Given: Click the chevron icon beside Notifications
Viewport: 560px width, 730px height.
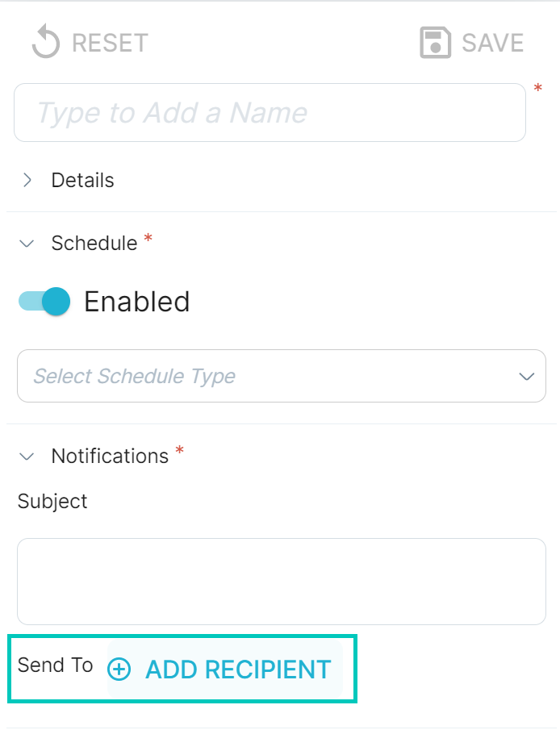Looking at the screenshot, I should tap(27, 457).
